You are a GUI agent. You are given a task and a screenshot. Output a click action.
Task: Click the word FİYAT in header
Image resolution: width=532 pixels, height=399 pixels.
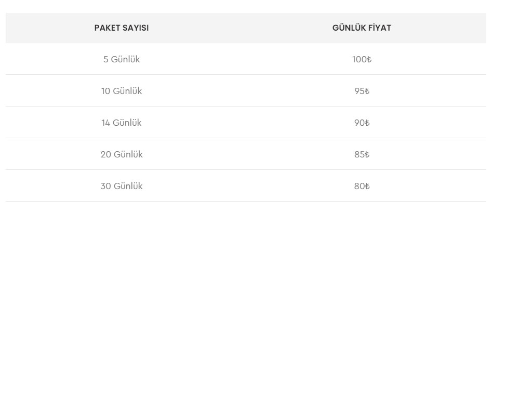[380, 28]
